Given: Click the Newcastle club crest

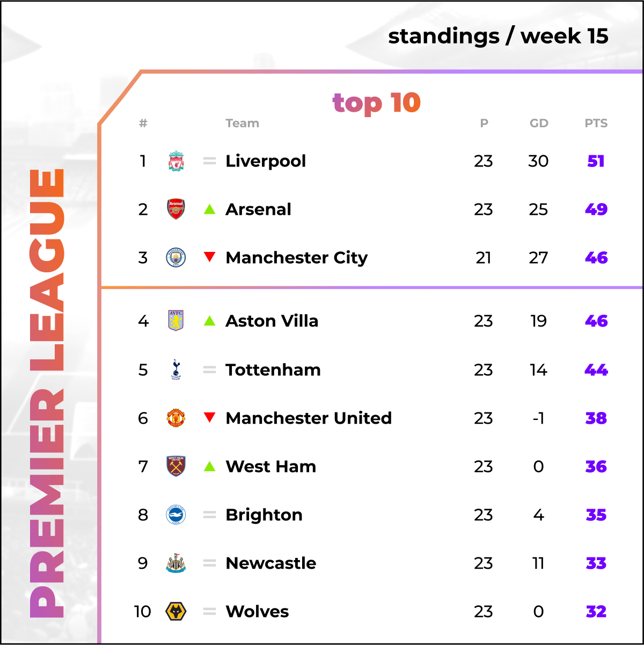Looking at the screenshot, I should pyautogui.click(x=176, y=563).
